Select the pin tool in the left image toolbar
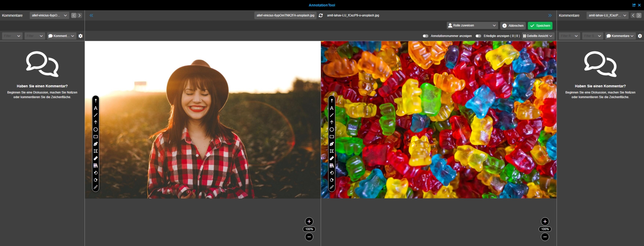The image size is (644, 246). pos(96,101)
